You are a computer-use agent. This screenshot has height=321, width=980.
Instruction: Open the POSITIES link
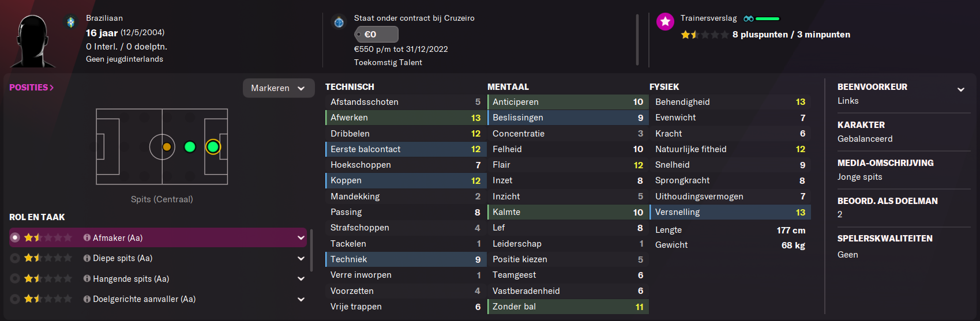point(32,88)
